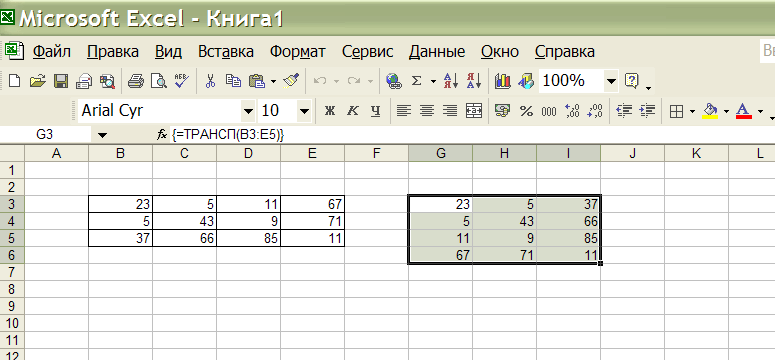Open Insert Function fx button
Image resolution: width=775 pixels, height=360 pixels.
(162, 135)
